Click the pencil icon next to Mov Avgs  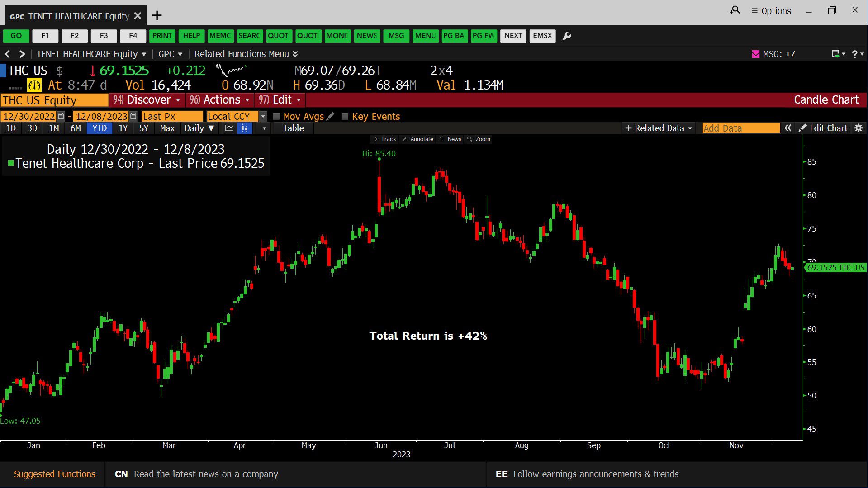(330, 116)
